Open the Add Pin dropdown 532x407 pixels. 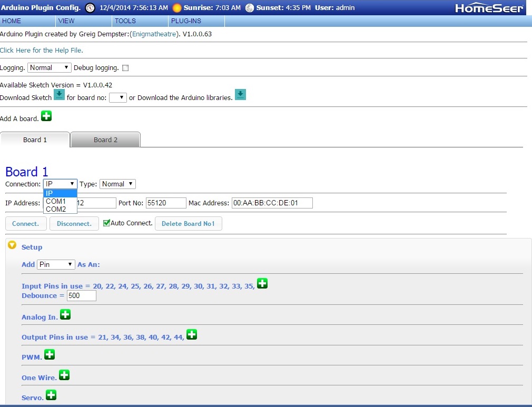[56, 264]
